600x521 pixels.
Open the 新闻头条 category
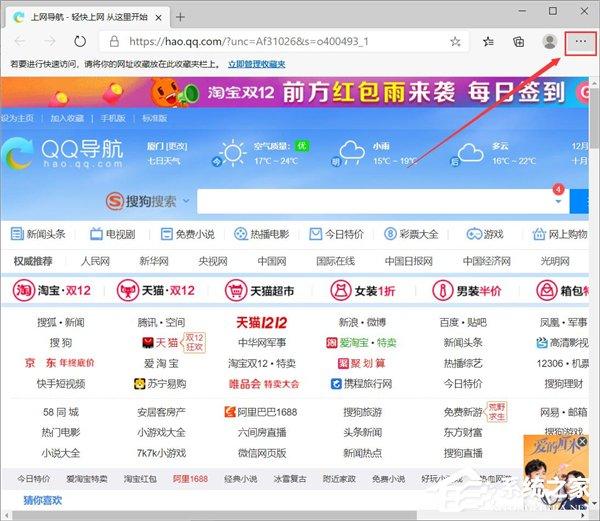[38, 234]
